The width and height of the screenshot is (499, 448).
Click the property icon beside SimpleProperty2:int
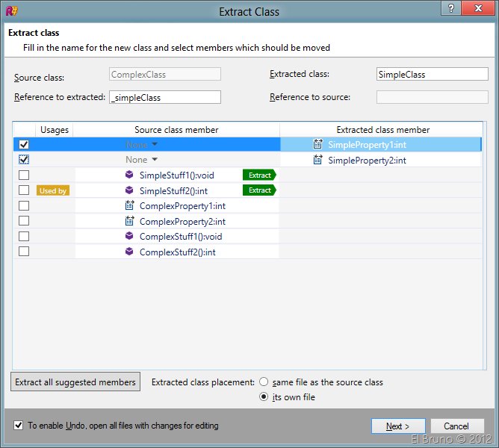(318, 160)
